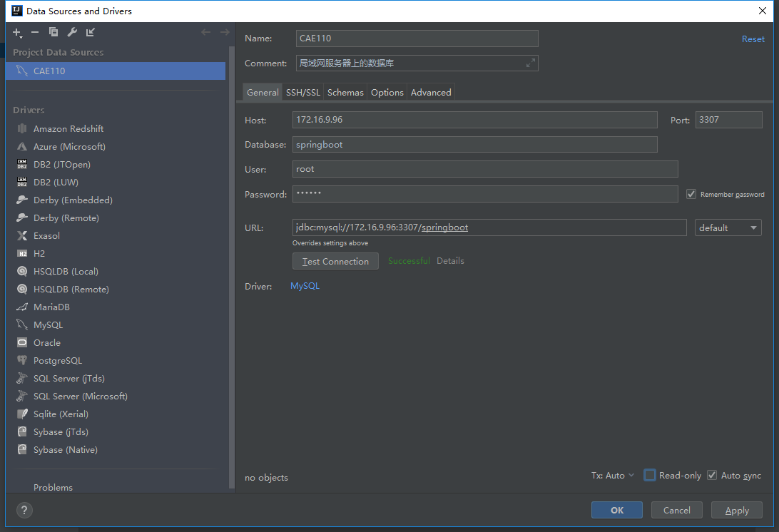
Task: Select the PostgreSQL driver
Action: [x=116, y=361]
